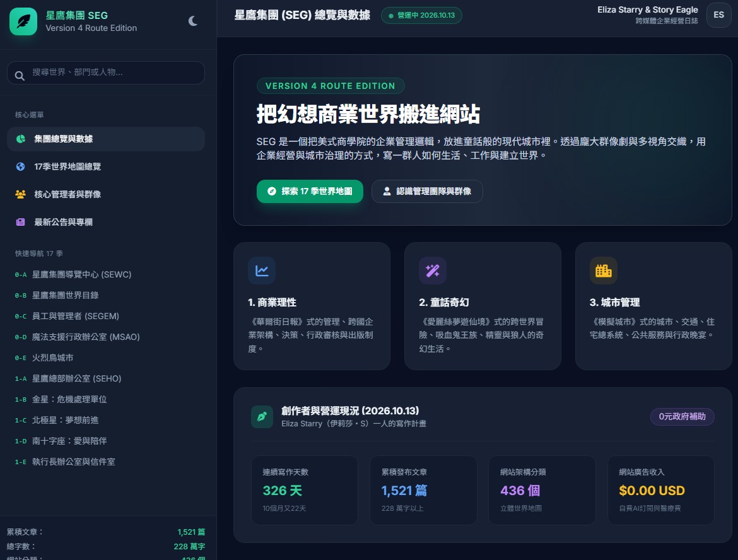Click the 把幻想商業世界搬進網站 headline
The width and height of the screenshot is (738, 560).
coord(368,114)
